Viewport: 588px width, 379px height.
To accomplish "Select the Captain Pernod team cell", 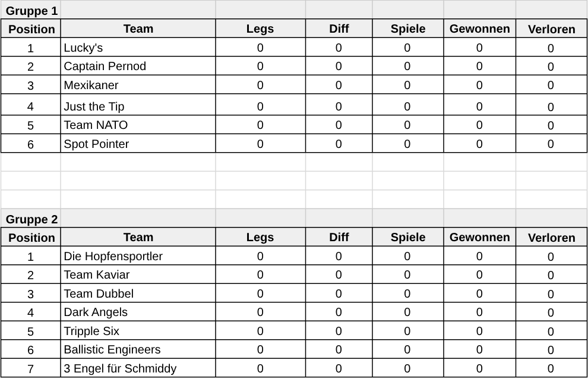I will pyautogui.click(x=138, y=66).
